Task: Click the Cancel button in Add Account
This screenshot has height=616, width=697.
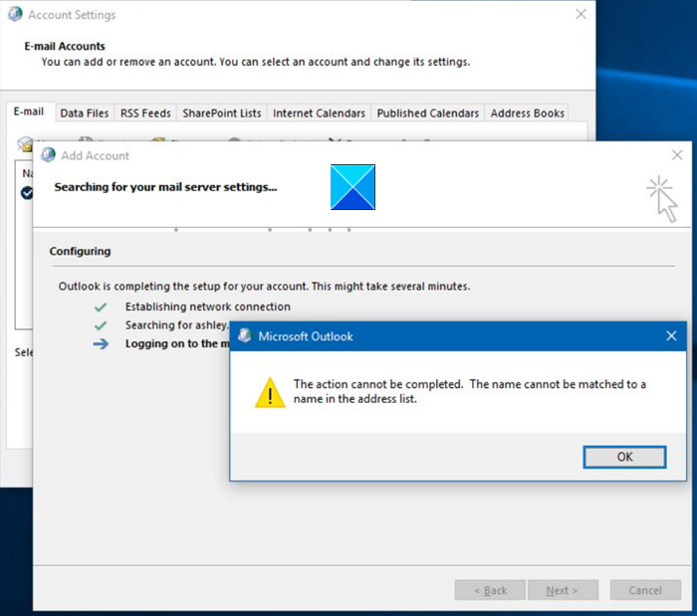Action: (x=645, y=590)
